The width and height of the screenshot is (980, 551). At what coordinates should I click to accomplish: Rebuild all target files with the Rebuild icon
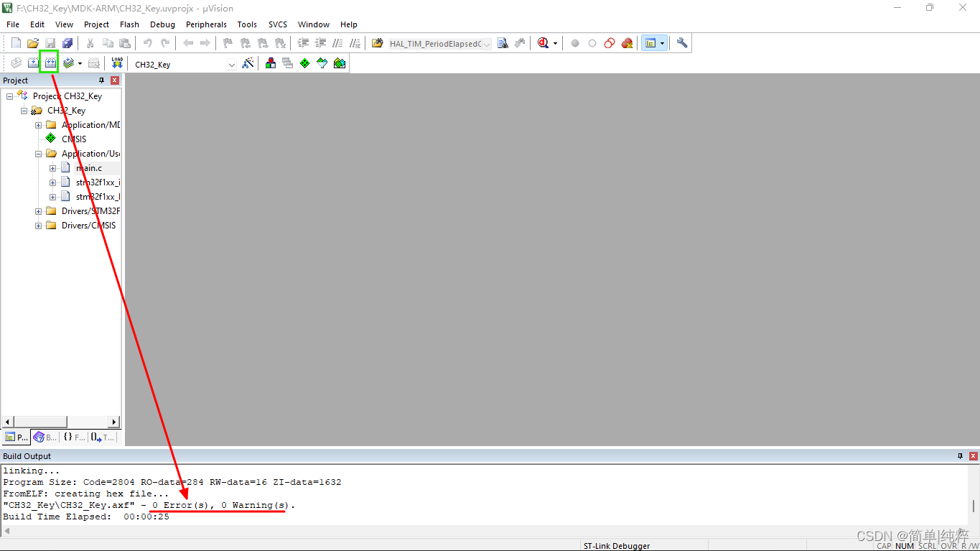50,63
